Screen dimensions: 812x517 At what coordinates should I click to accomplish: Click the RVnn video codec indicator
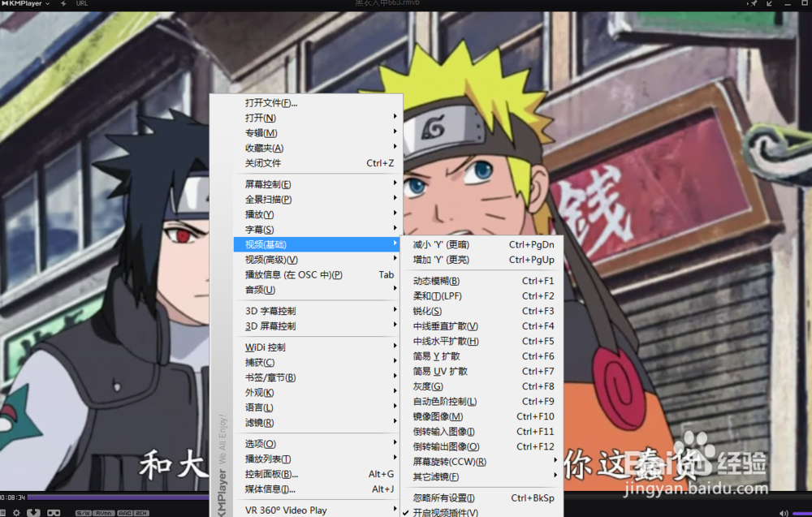pos(104,513)
